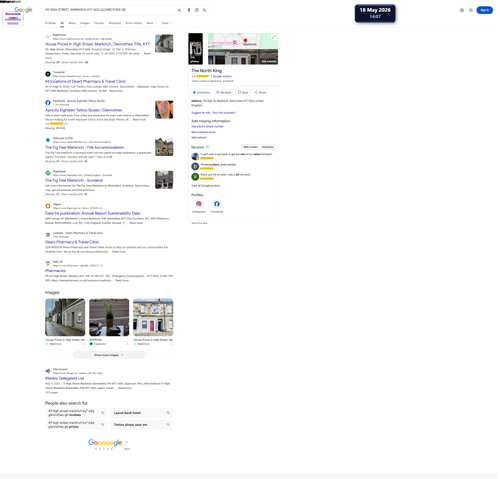The height and width of the screenshot is (479, 500).
Task: Open the More search filters dropdown
Action: point(152,23)
